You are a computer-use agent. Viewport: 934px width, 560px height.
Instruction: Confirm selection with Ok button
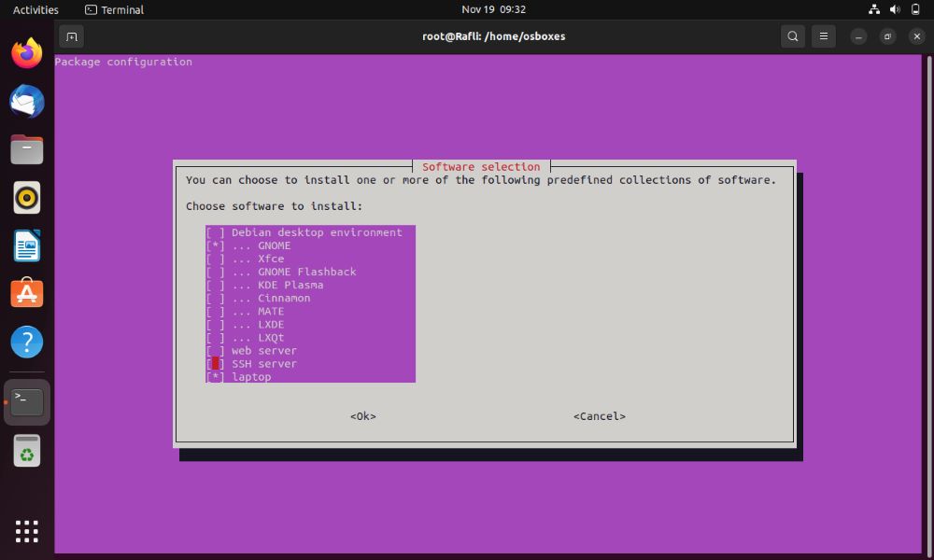363,416
